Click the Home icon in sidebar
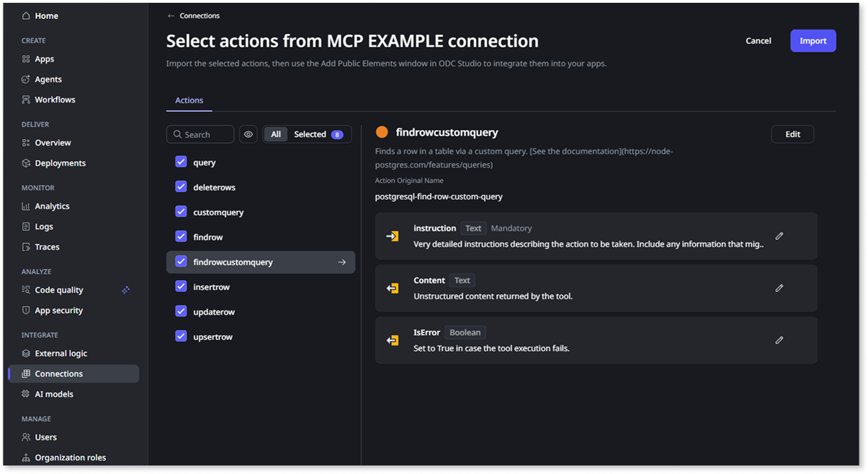Viewport: 868px width, 474px height. coord(26,16)
